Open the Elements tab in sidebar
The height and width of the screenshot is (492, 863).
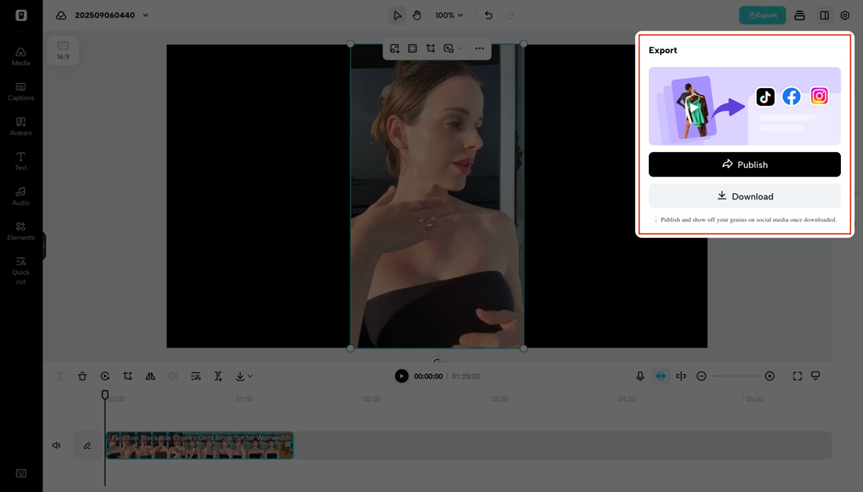coord(20,231)
